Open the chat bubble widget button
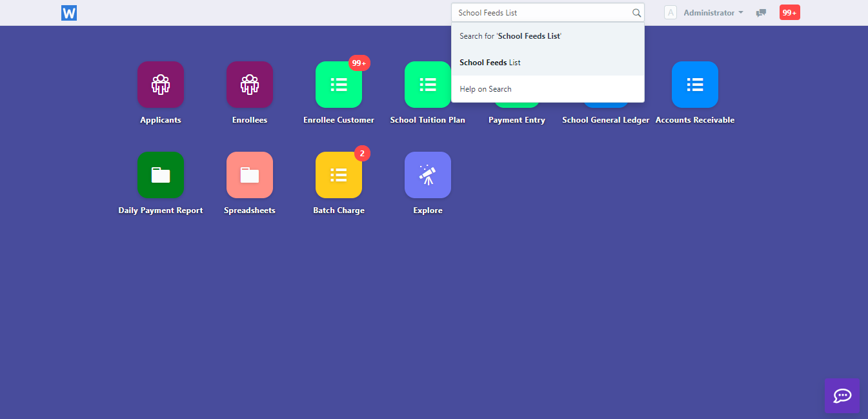Image resolution: width=868 pixels, height=419 pixels. pyautogui.click(x=842, y=395)
